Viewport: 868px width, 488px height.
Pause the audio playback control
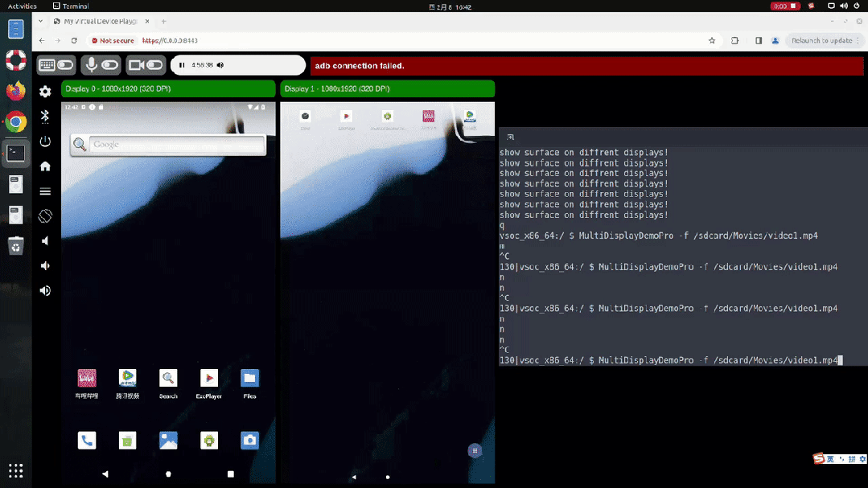(182, 65)
